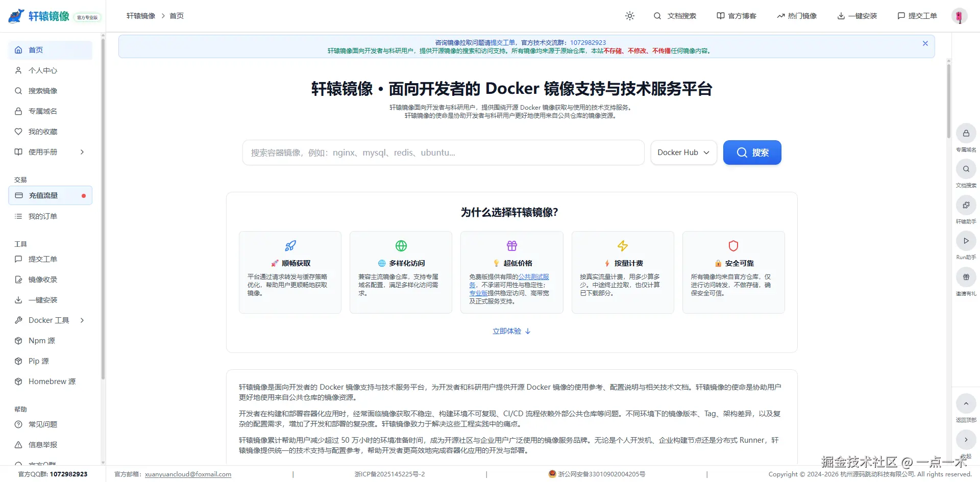Open the Docker Hub registry dropdown

click(683, 152)
